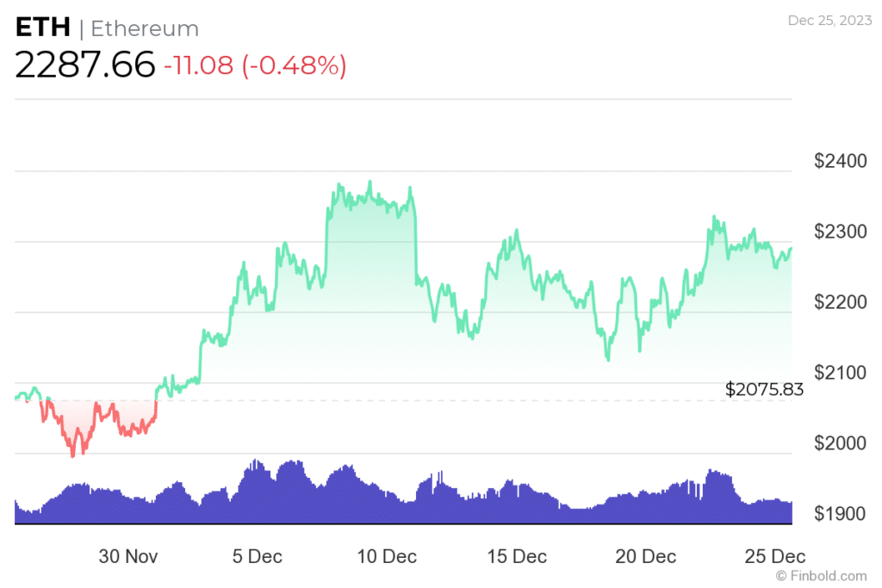Click the $2000 price axis label

[839, 443]
